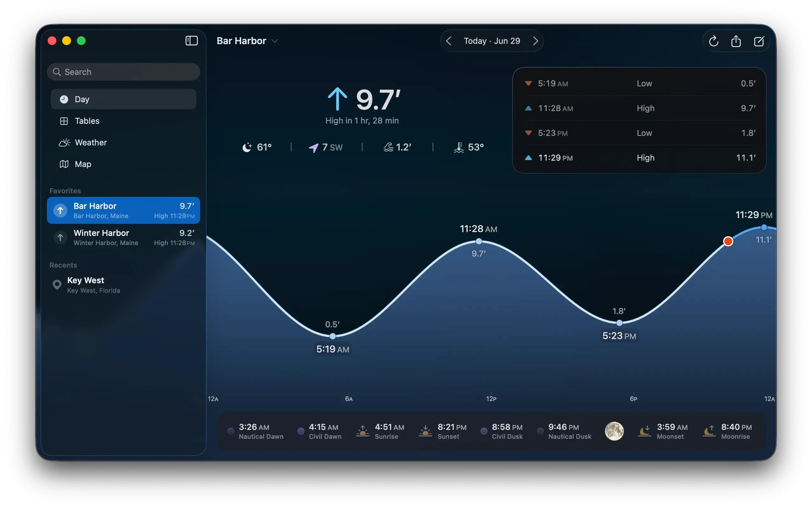The height and width of the screenshot is (508, 812).
Task: Select the 5:19 AM Low tide row
Action: tap(639, 83)
